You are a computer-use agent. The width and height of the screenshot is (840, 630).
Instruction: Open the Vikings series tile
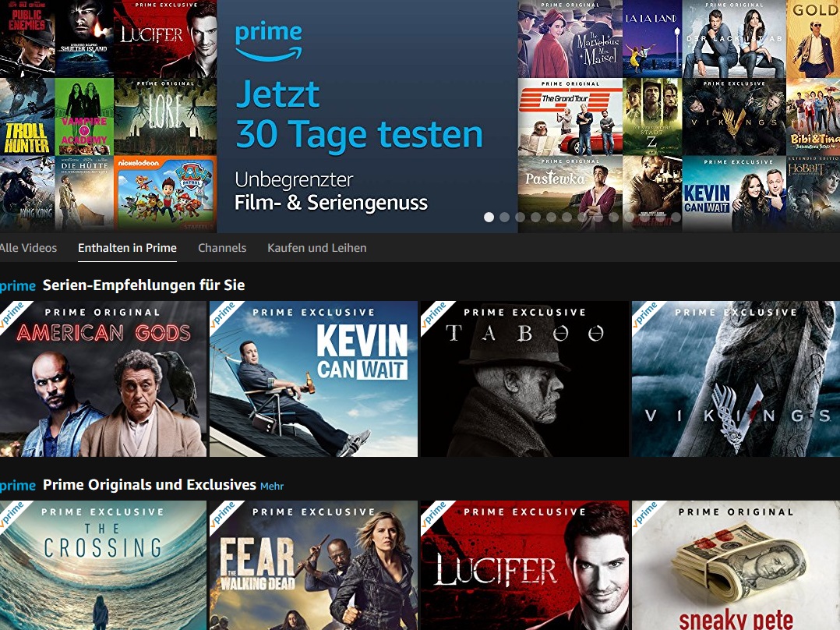(736, 378)
